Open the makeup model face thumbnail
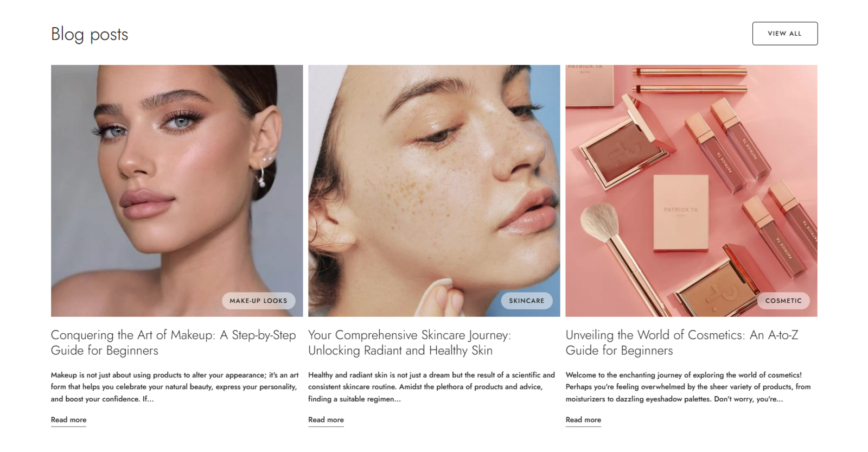868x452 pixels. 177,190
